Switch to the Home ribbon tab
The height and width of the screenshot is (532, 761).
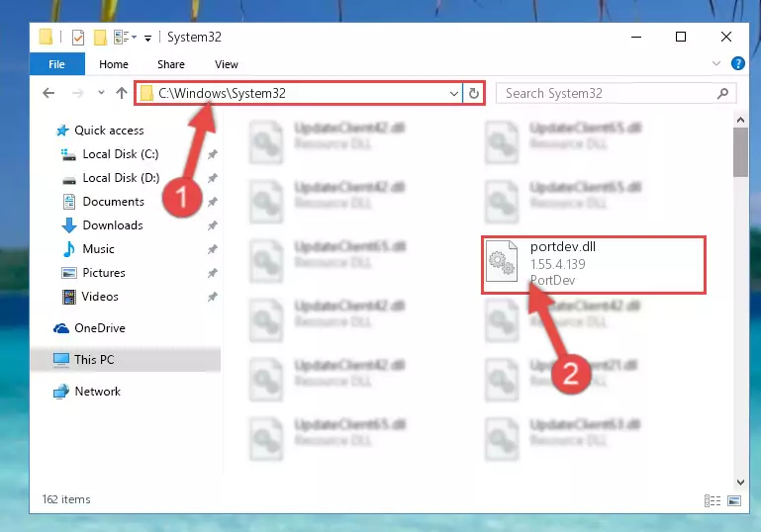pyautogui.click(x=114, y=64)
